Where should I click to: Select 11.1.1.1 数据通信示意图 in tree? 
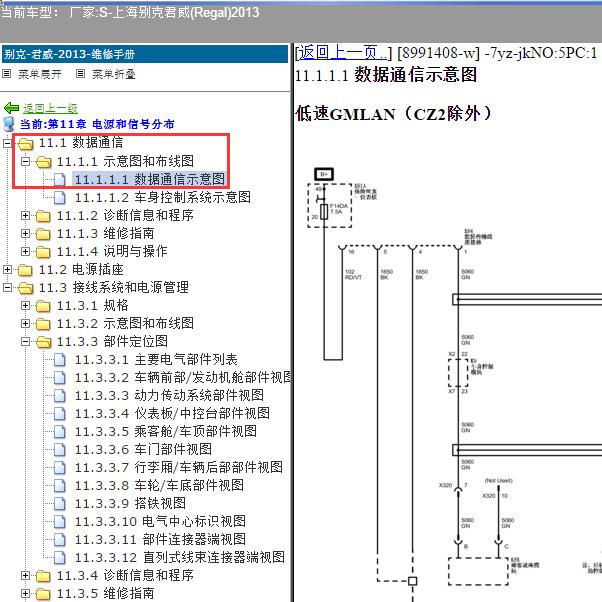pos(149,179)
